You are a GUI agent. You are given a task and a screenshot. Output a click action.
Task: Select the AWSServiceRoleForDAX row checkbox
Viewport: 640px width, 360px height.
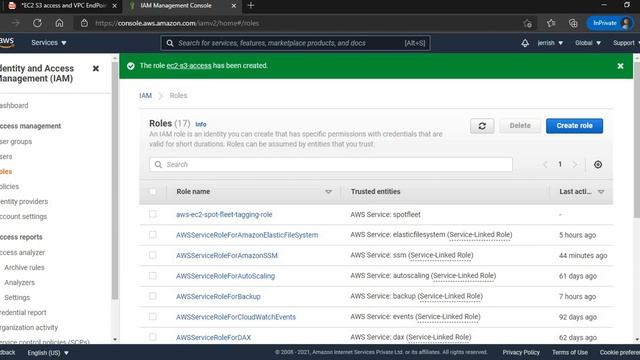click(153, 337)
